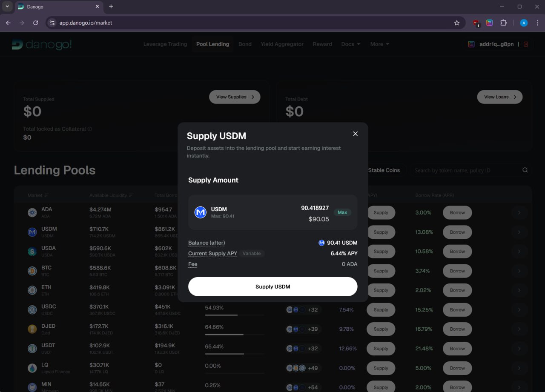Click Borrow button in ADA row

pos(457,212)
